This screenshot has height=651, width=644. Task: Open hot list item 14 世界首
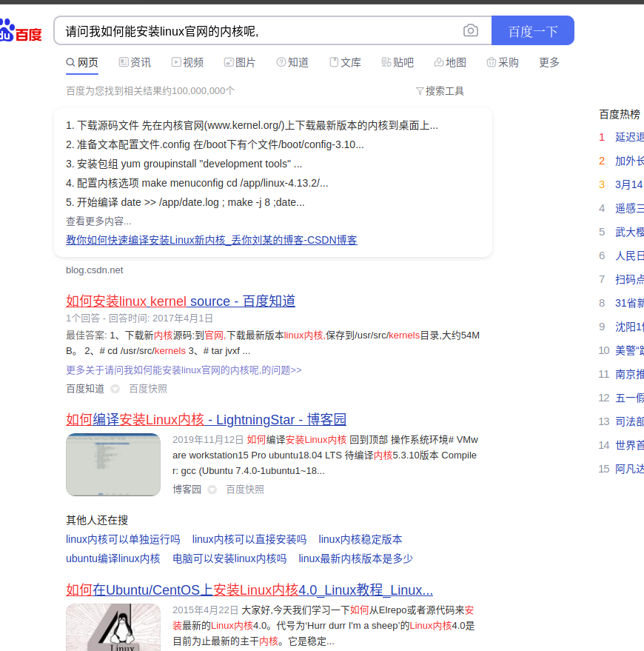629,445
